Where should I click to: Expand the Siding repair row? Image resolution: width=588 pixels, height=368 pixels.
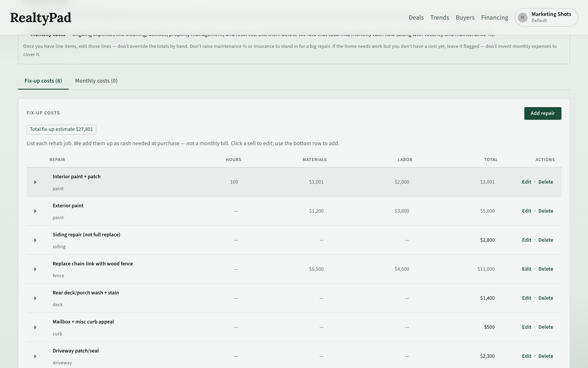[x=35, y=240]
